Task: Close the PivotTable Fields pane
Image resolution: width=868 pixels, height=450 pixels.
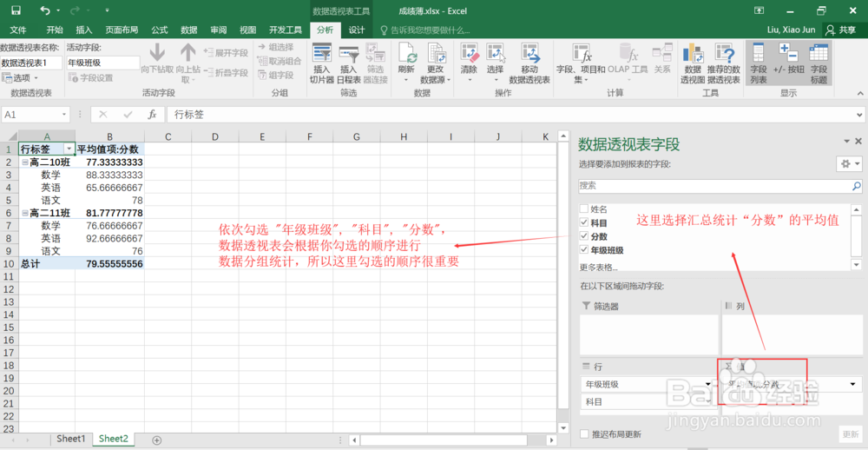Action: click(x=858, y=142)
